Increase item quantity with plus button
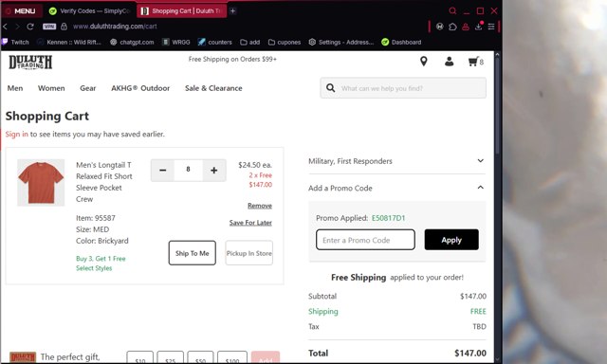The width and height of the screenshot is (607, 364). click(213, 171)
